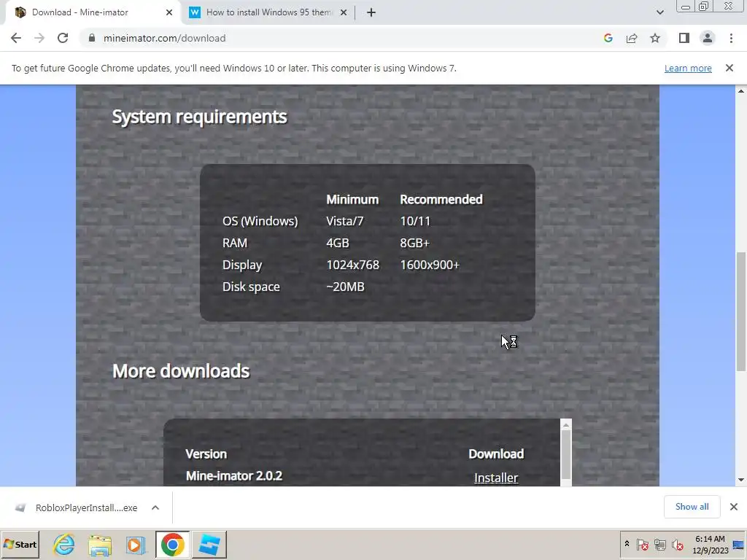Open a new browser tab
747x560 pixels.
pyautogui.click(x=371, y=12)
